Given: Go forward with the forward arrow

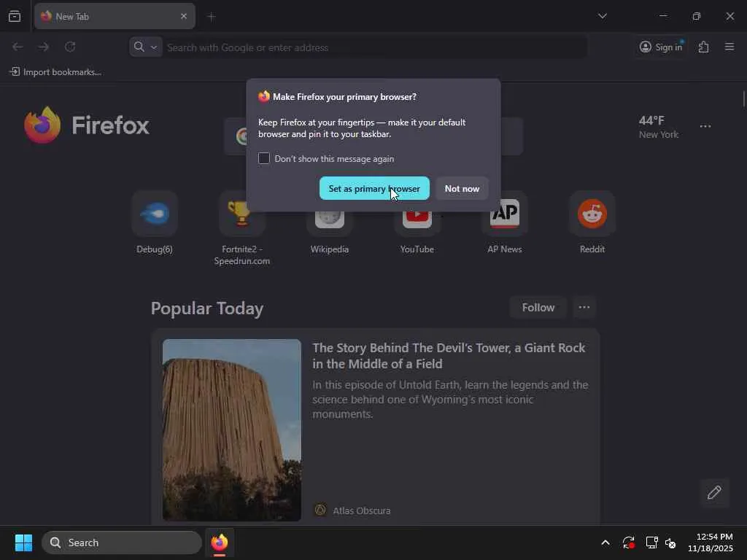Looking at the screenshot, I should coord(44,47).
